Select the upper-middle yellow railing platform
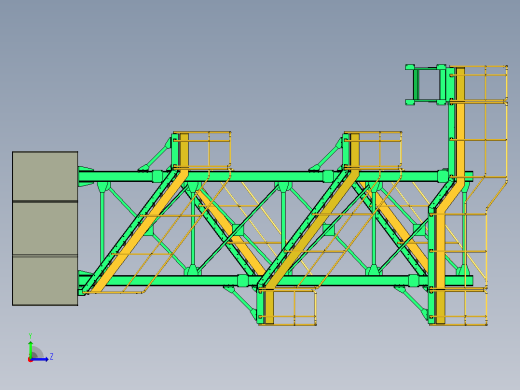Viewport: 520px width, 390px height. coord(373,150)
